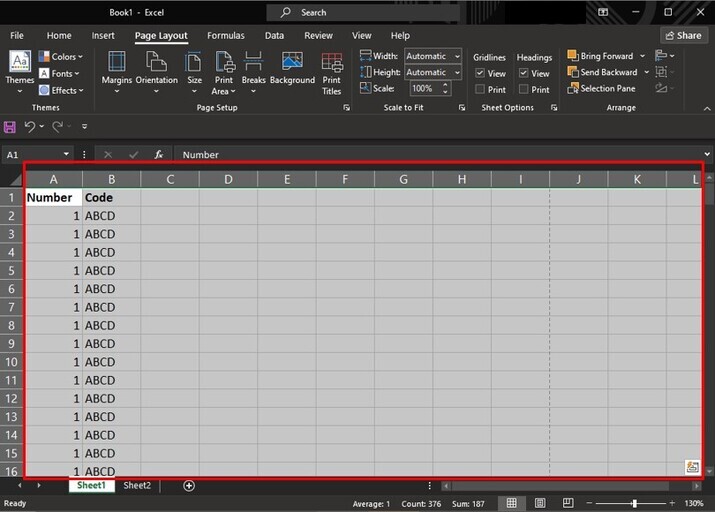The height and width of the screenshot is (512, 715).
Task: Click the Share button
Action: pyautogui.click(x=683, y=36)
